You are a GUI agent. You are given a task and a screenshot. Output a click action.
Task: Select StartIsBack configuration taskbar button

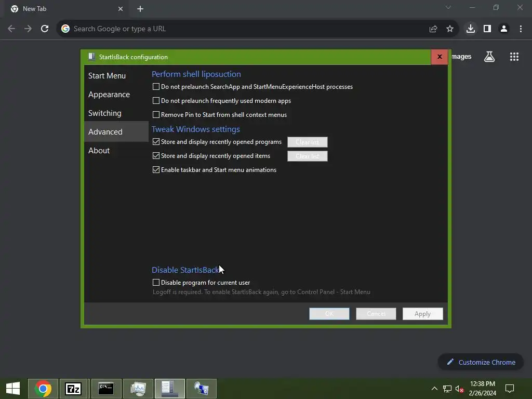pyautogui.click(x=170, y=389)
